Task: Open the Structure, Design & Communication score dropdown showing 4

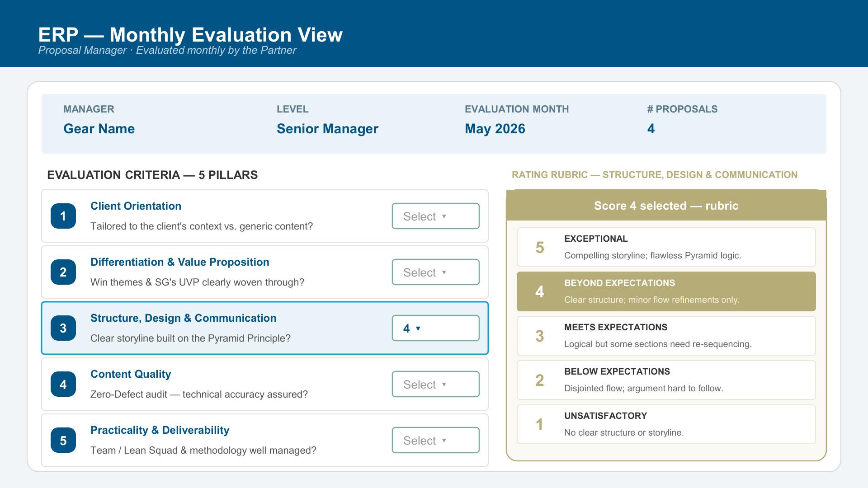Action: [436, 328]
